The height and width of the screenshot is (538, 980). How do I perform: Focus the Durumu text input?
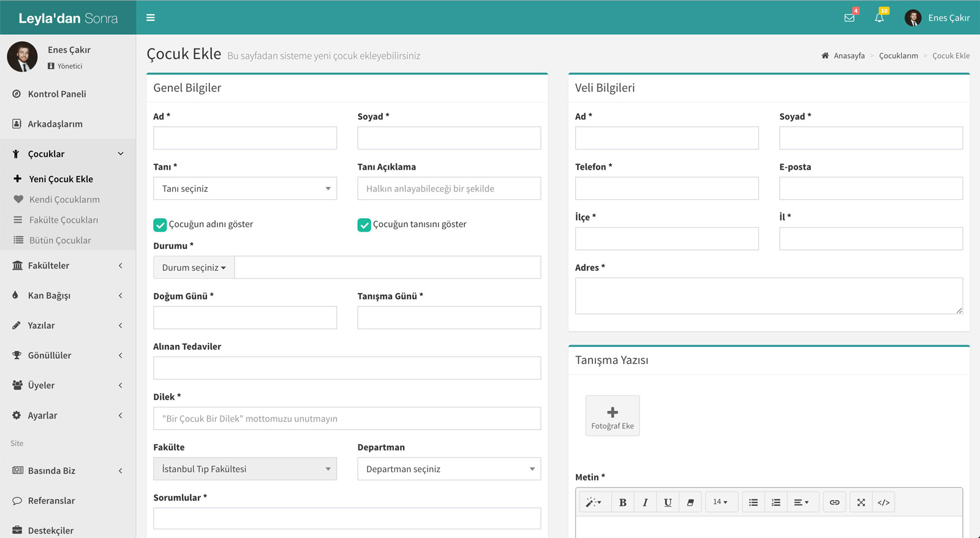(388, 268)
